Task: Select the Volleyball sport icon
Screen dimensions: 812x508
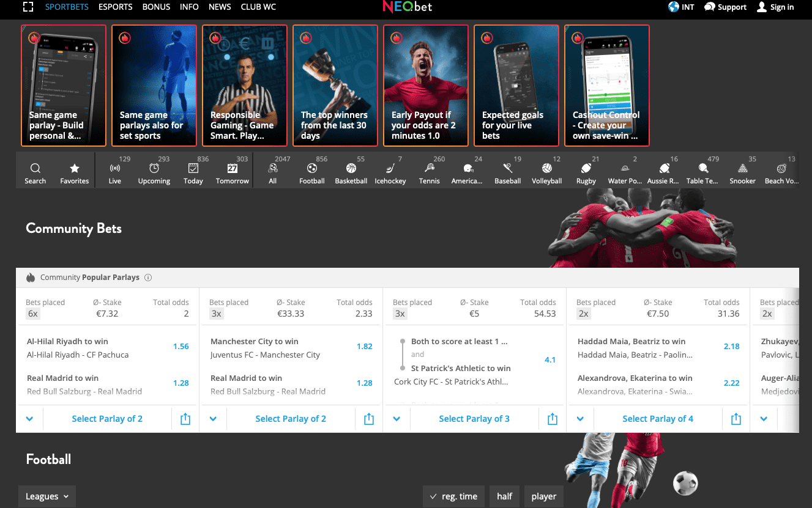Action: click(x=547, y=168)
